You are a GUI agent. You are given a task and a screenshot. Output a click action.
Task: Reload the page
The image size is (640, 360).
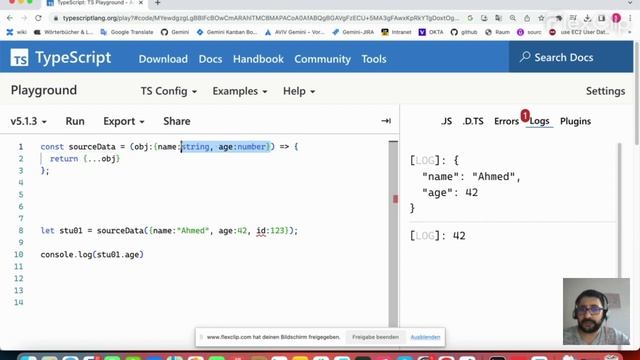tap(38, 18)
